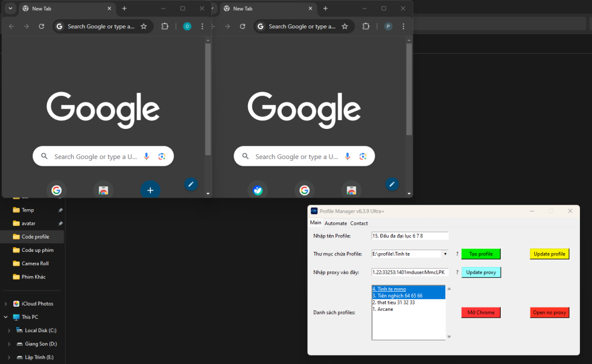Select the New Tab tab in right Chrome window
This screenshot has width=592, height=364.
(268, 8)
